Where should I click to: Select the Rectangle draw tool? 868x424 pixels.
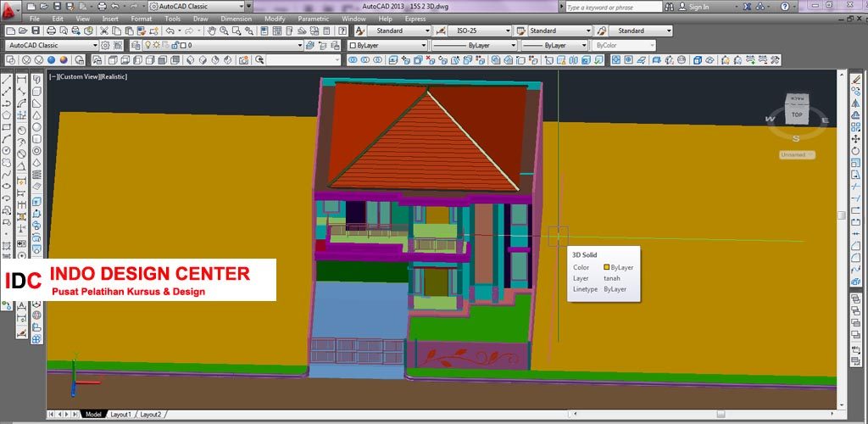[x=7, y=126]
